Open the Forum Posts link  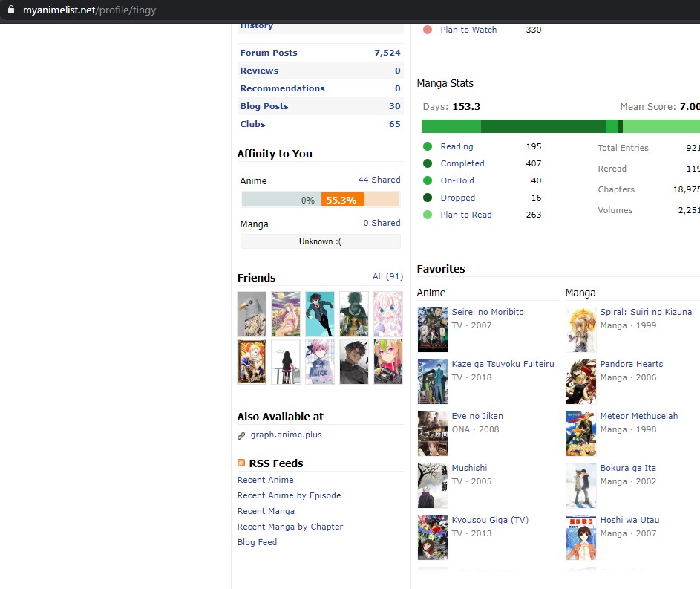coord(268,53)
